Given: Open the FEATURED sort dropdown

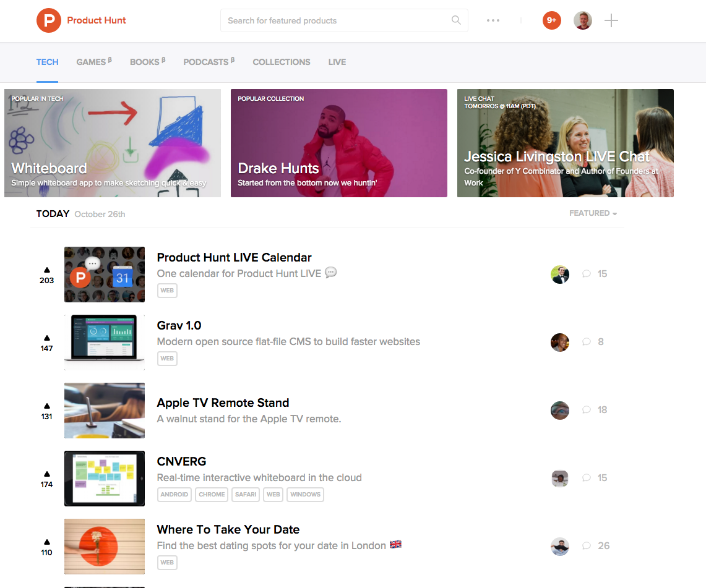Looking at the screenshot, I should tap(593, 213).
